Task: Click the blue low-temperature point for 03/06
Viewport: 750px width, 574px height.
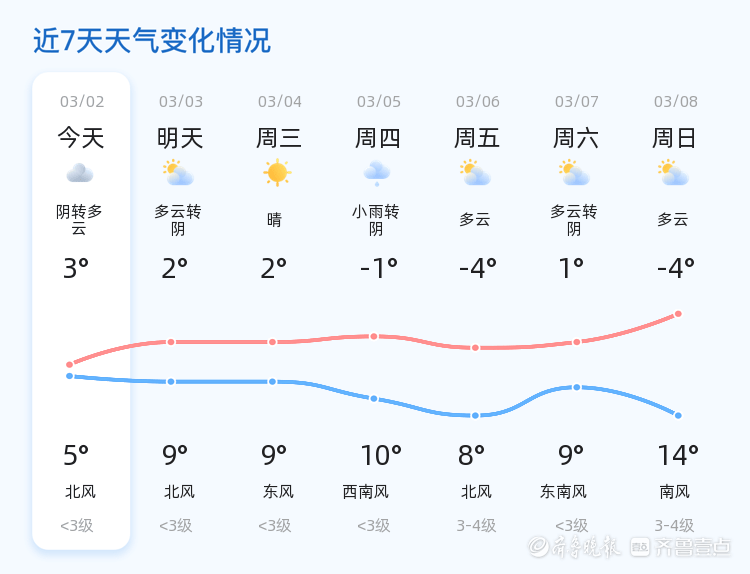Action: [x=476, y=415]
